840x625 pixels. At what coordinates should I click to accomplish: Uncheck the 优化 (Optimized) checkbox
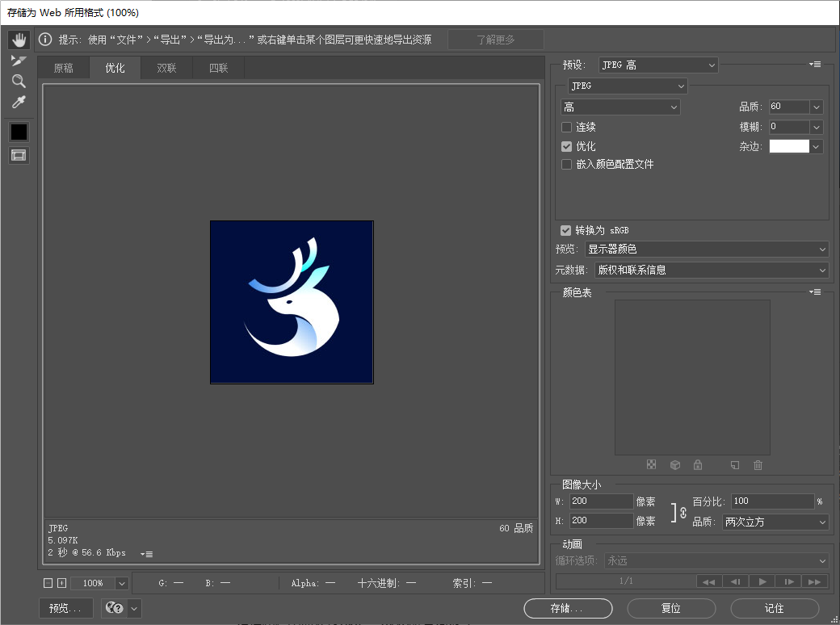point(566,146)
